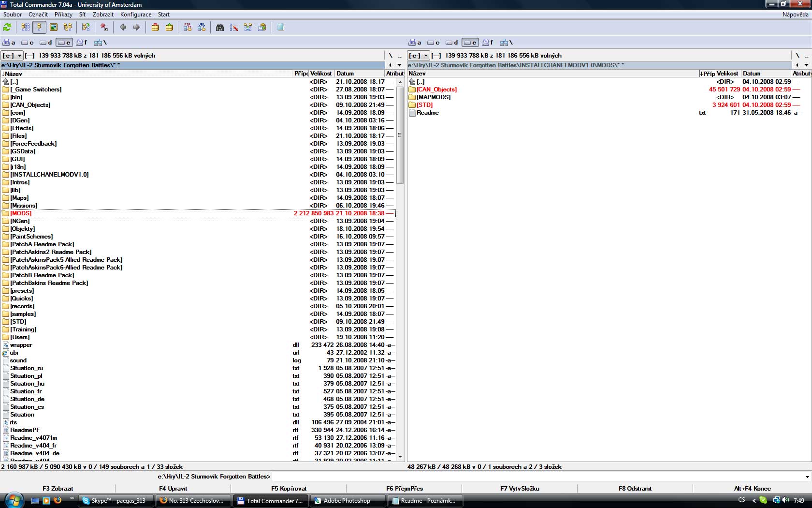
Task: Open right panel drive dropdown [-e-]
Action: 419,56
